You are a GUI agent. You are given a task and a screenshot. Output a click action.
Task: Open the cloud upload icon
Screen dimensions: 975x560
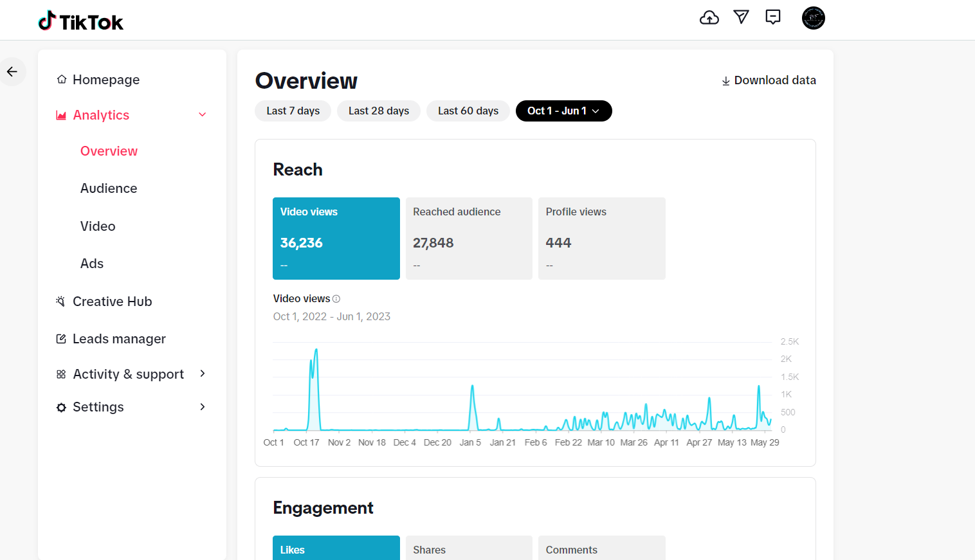coord(709,17)
